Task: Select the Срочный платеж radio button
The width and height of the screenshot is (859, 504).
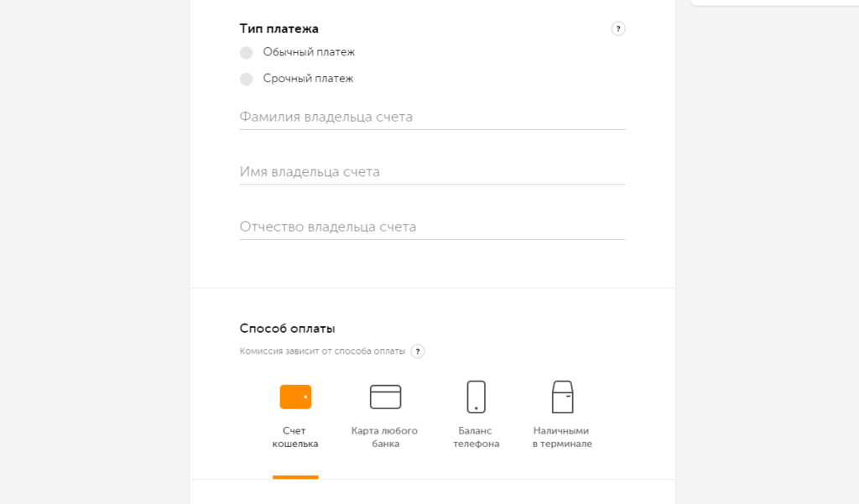Action: (x=246, y=79)
